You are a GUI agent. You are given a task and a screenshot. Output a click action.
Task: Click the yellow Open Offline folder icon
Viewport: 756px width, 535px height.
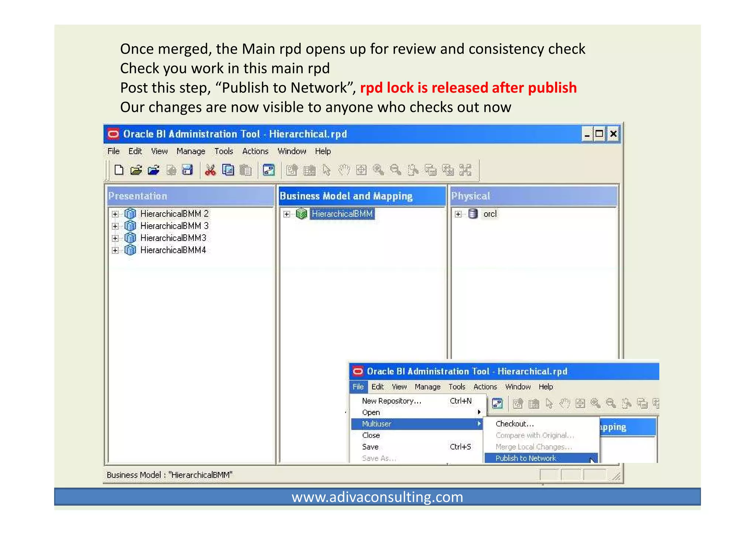click(136, 170)
